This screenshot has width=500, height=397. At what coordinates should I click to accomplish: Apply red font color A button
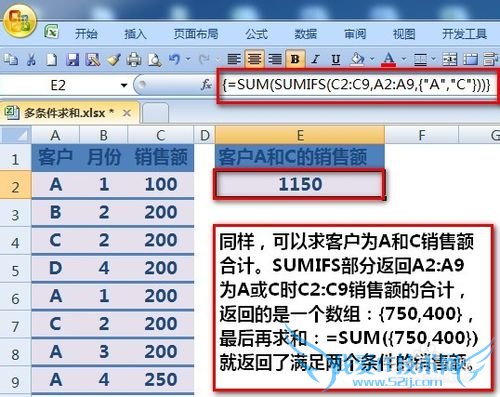389,59
